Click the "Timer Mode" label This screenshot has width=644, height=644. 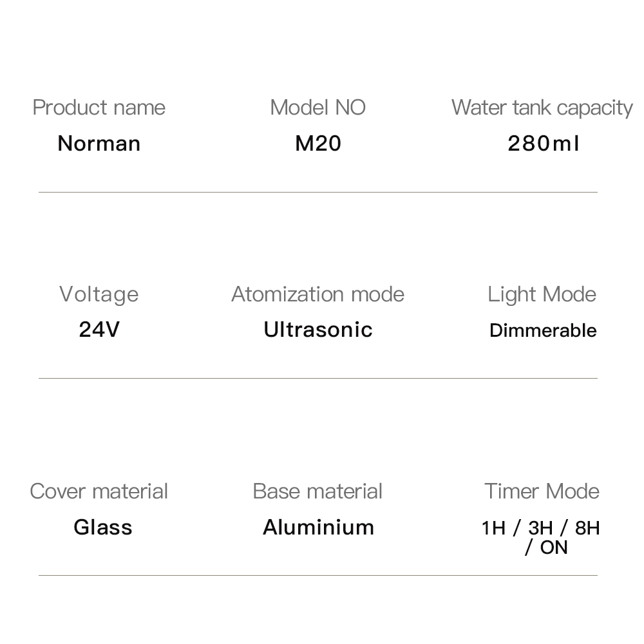pos(542,491)
